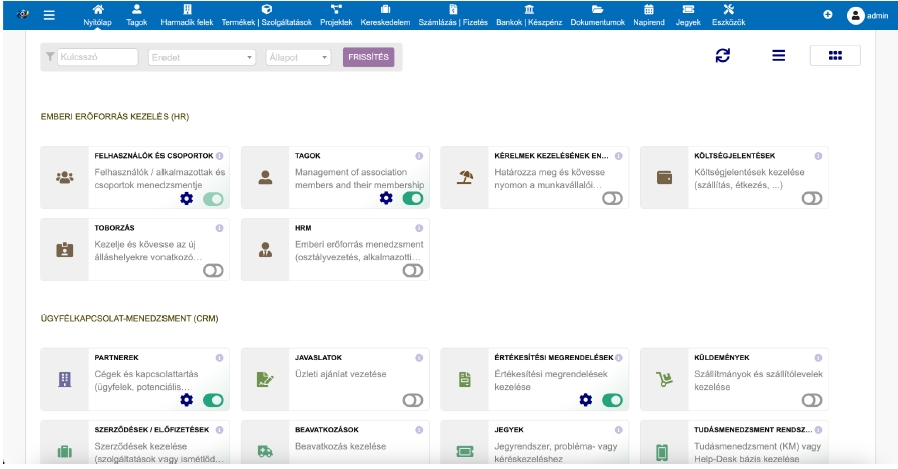Click the Kulcsszó search field
This screenshot has width=898, height=469.
pyautogui.click(x=97, y=58)
